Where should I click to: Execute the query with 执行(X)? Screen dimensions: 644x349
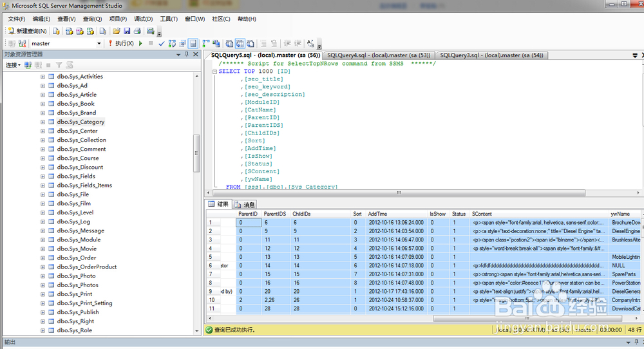tap(121, 43)
